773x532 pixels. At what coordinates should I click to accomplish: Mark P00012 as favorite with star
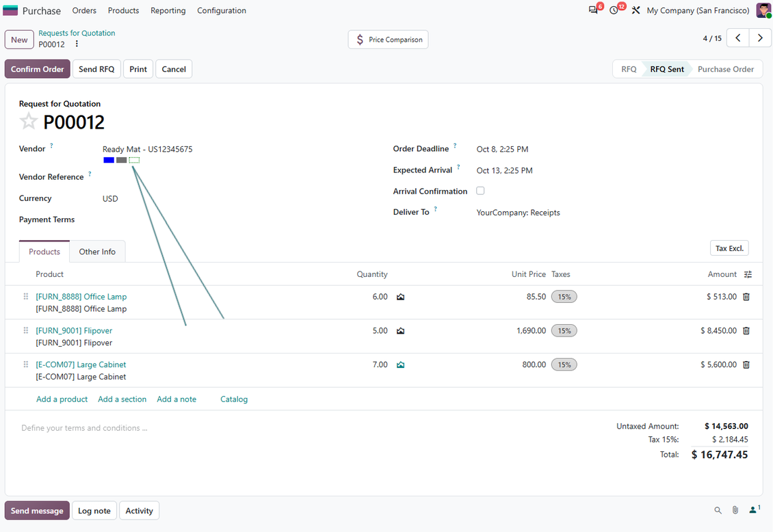(x=28, y=121)
